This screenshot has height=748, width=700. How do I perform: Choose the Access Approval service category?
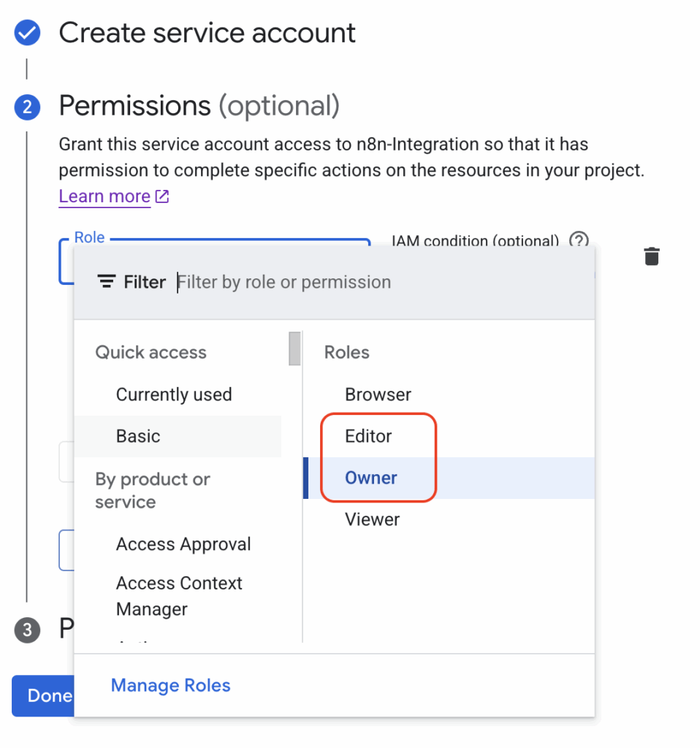(183, 544)
